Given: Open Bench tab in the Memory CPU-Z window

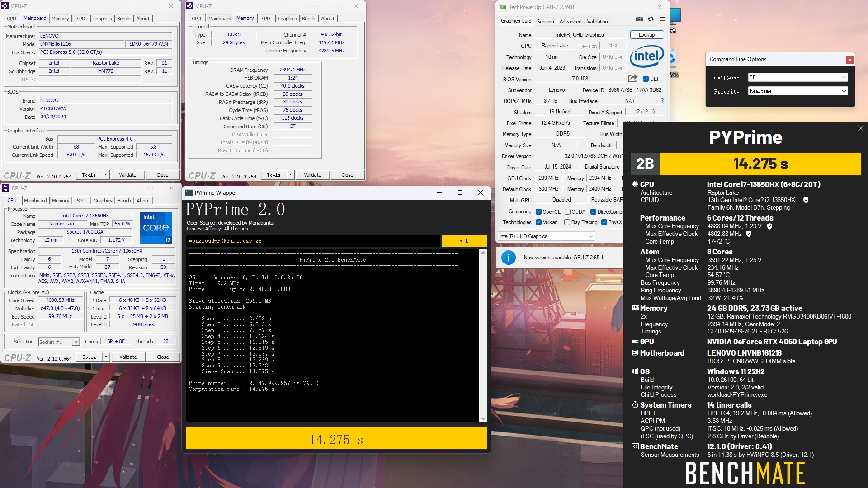Looking at the screenshot, I should pos(308,19).
